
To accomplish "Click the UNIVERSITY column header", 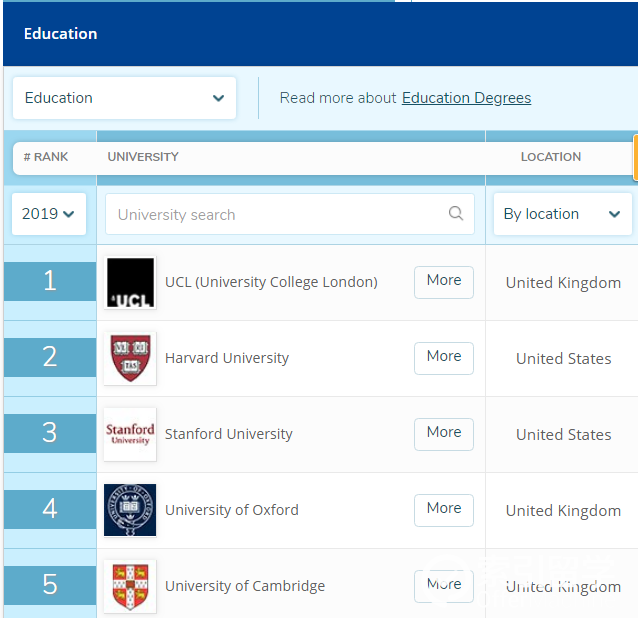I will (x=143, y=157).
